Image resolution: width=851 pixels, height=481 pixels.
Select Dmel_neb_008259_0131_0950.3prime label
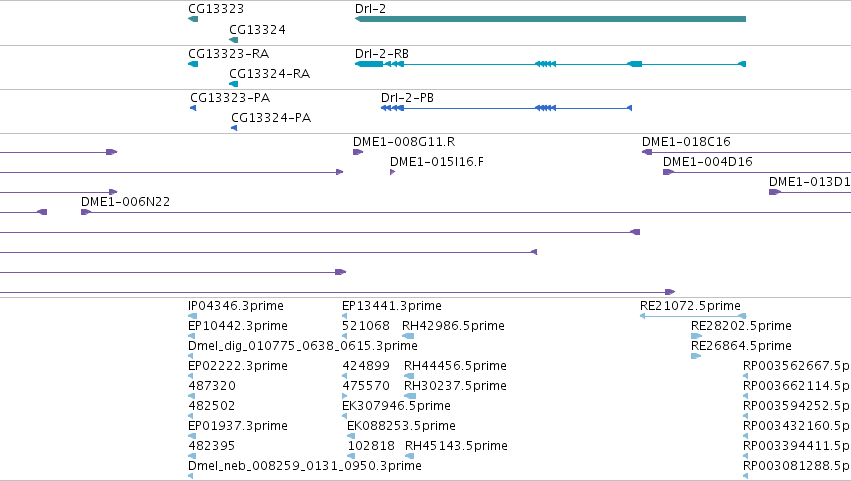[x=304, y=466]
